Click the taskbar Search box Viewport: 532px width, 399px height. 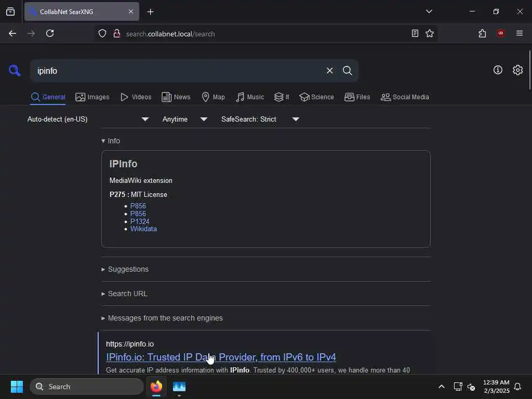click(x=87, y=387)
